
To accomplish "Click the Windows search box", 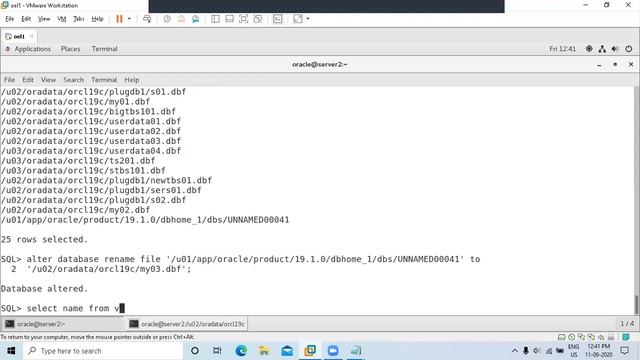I will coord(103,351).
